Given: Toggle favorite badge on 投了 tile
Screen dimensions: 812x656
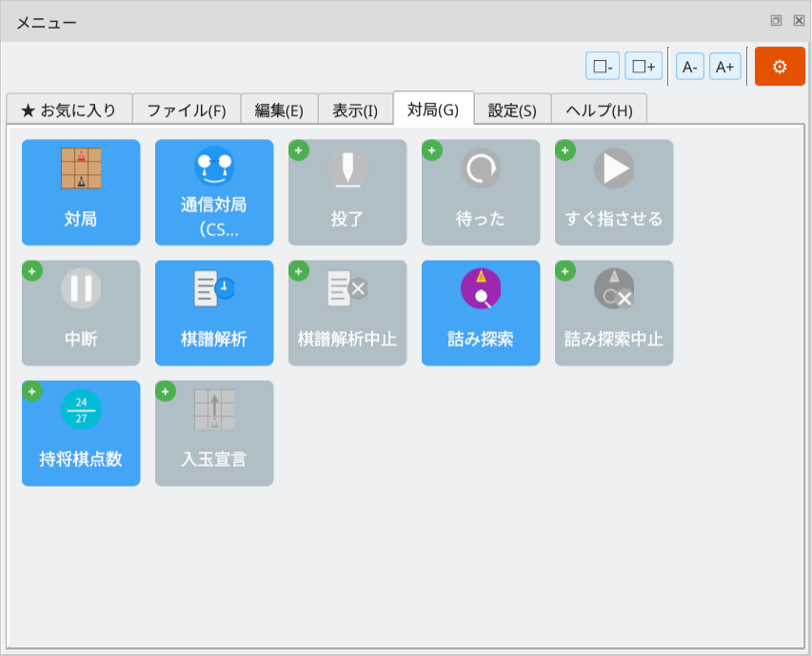Looking at the screenshot, I should (299, 150).
